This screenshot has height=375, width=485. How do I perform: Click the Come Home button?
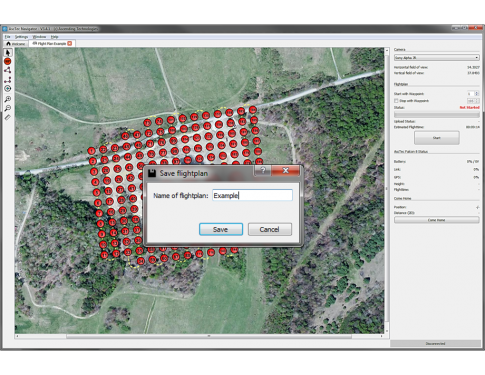[x=437, y=220]
